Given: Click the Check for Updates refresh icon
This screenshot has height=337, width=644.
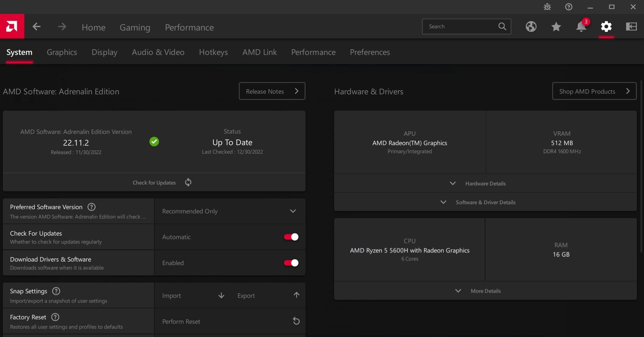Looking at the screenshot, I should pyautogui.click(x=188, y=182).
